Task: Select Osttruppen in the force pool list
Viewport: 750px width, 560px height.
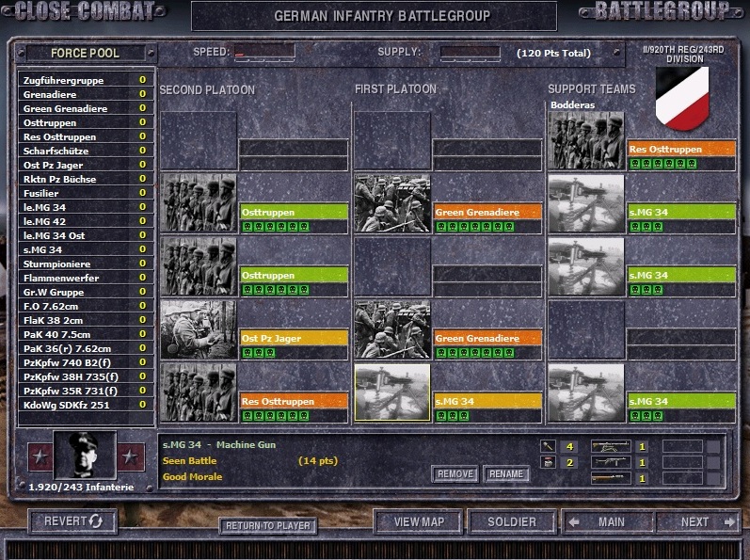Action: point(85,122)
